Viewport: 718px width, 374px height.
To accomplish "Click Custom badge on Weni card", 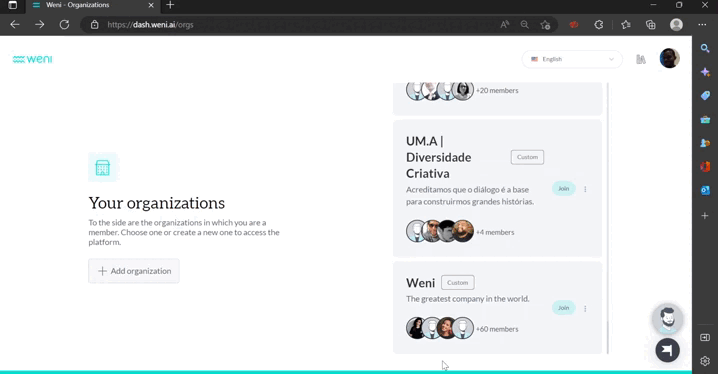I will tap(457, 282).
